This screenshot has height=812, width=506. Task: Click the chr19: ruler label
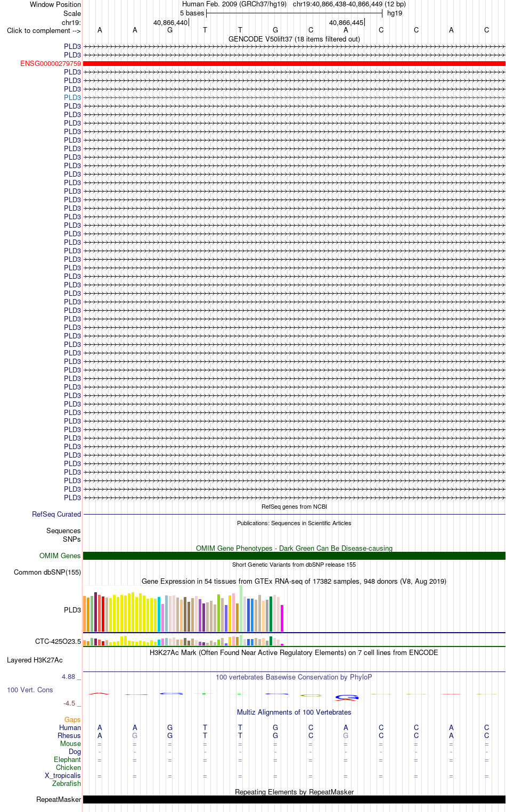click(71, 22)
